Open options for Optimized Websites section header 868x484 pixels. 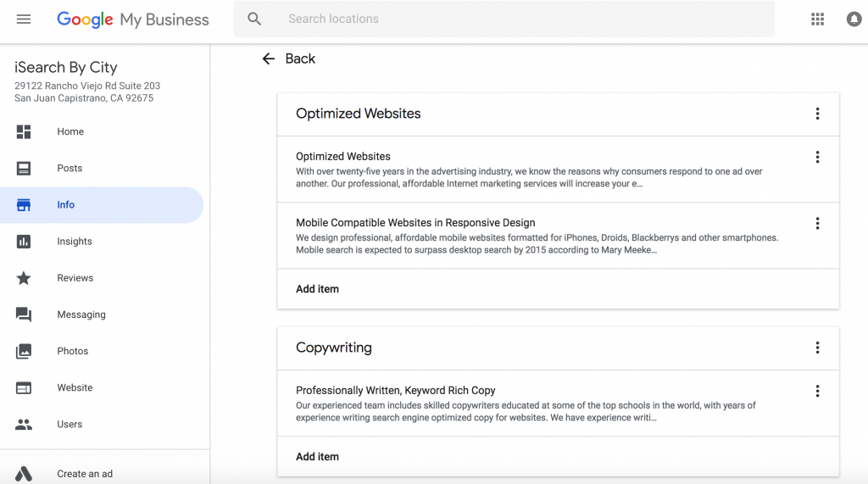(x=817, y=114)
